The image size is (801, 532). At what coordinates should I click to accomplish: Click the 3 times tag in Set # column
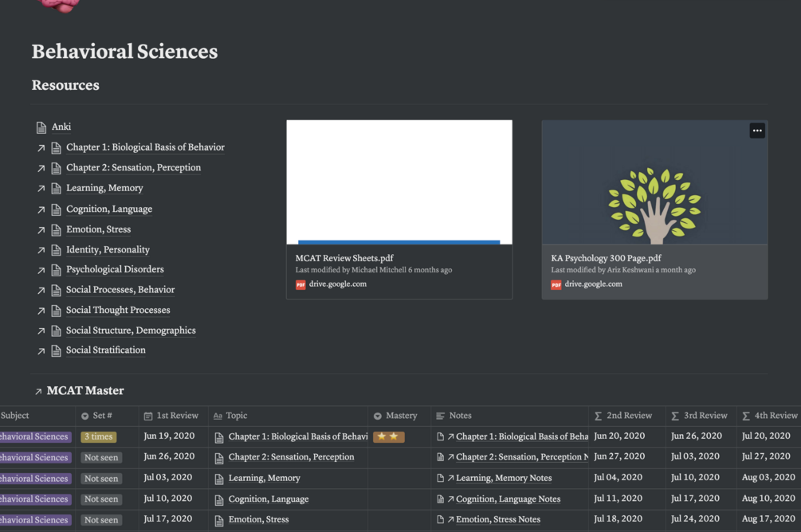pyautogui.click(x=99, y=436)
